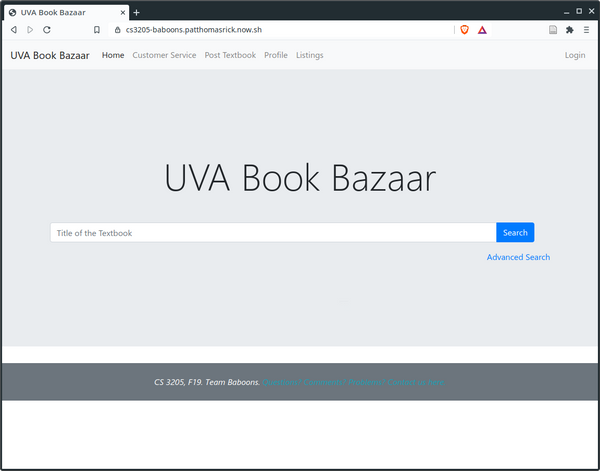Open a new tab with plus icon
Viewport: 600px width, 471px height.
point(136,13)
